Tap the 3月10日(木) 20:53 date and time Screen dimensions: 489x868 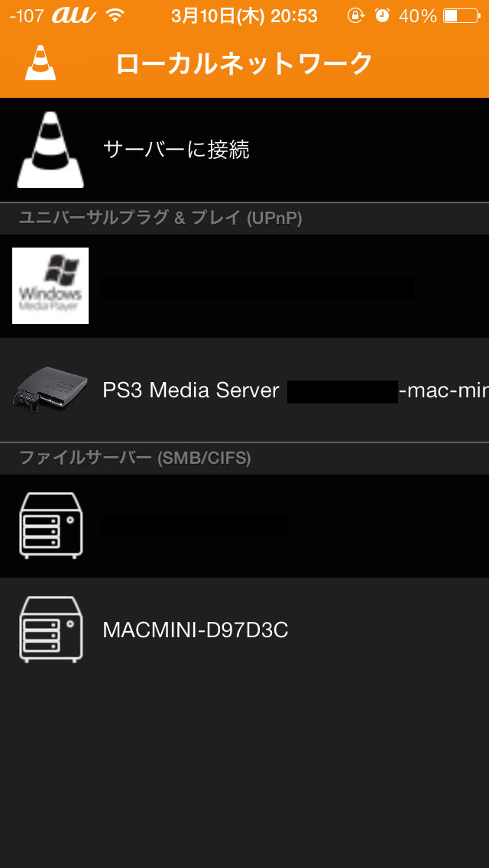click(x=244, y=15)
